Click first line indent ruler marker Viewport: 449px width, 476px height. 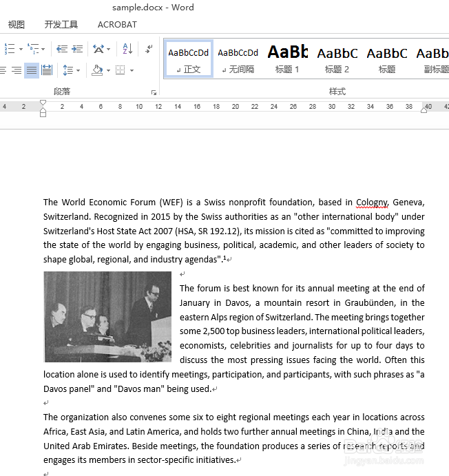click(x=43, y=103)
